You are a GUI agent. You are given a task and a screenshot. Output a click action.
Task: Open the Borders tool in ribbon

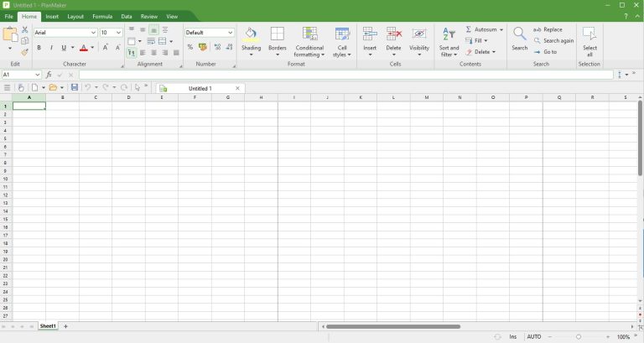click(x=277, y=34)
